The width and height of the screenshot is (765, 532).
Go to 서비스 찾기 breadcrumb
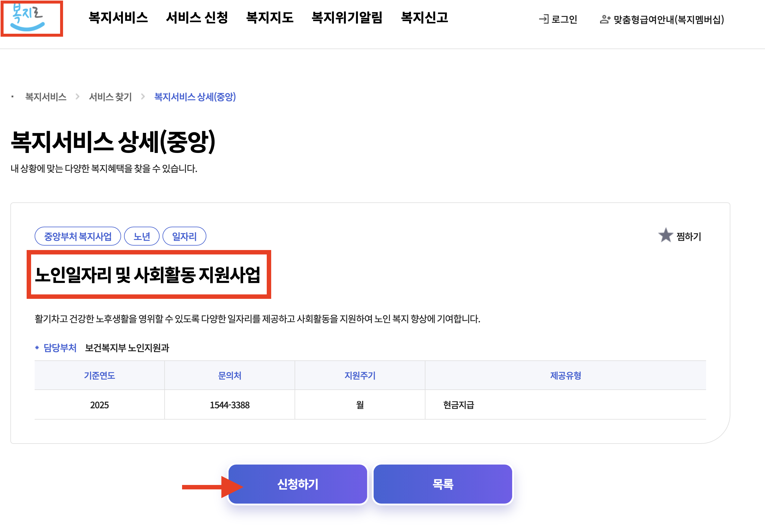click(110, 97)
